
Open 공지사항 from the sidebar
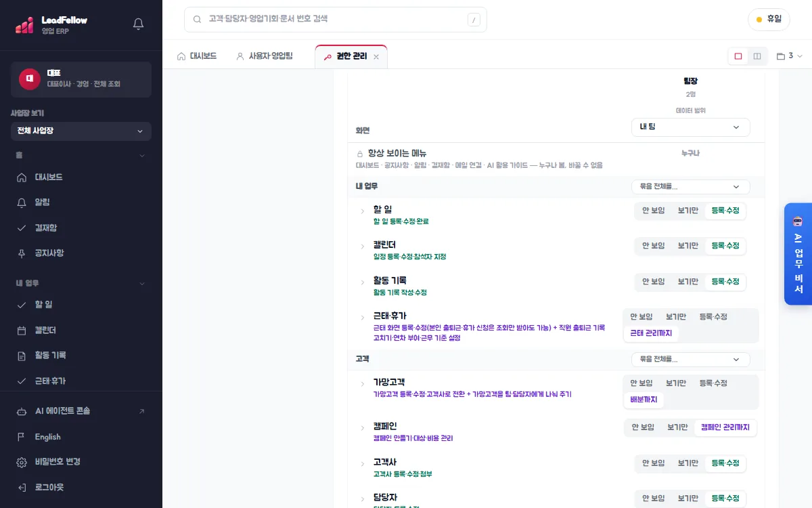click(x=81, y=253)
